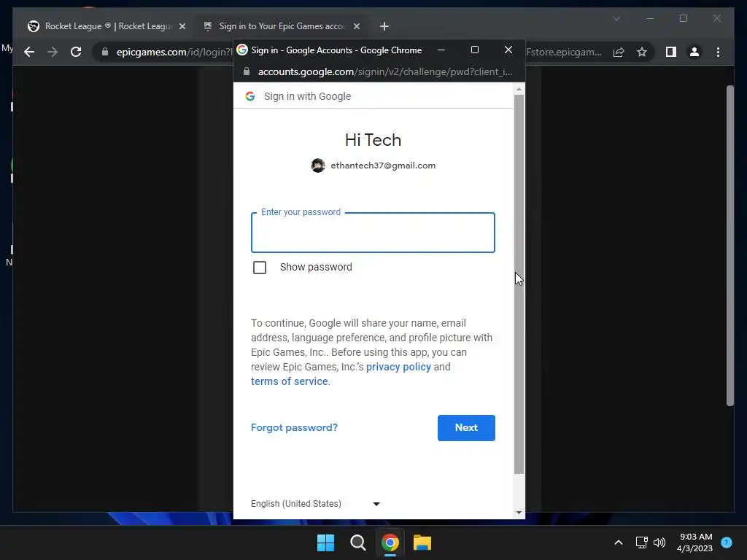Open the Chrome three-dot menu
The width and height of the screenshot is (747, 560).
[x=718, y=52]
